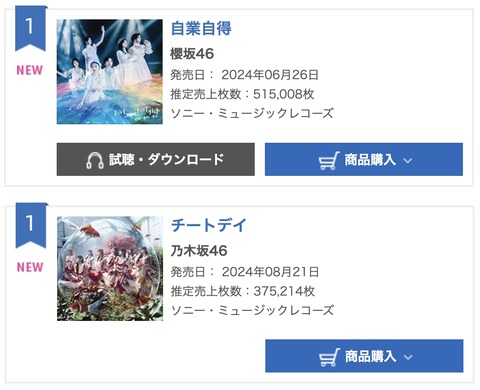Click the rank 1 ribbon badge for チートデイ
480x390 pixels.
coord(31,226)
